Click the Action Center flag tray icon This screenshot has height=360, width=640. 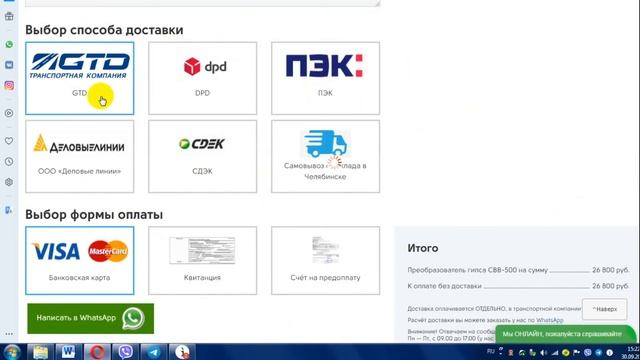[x=576, y=353]
